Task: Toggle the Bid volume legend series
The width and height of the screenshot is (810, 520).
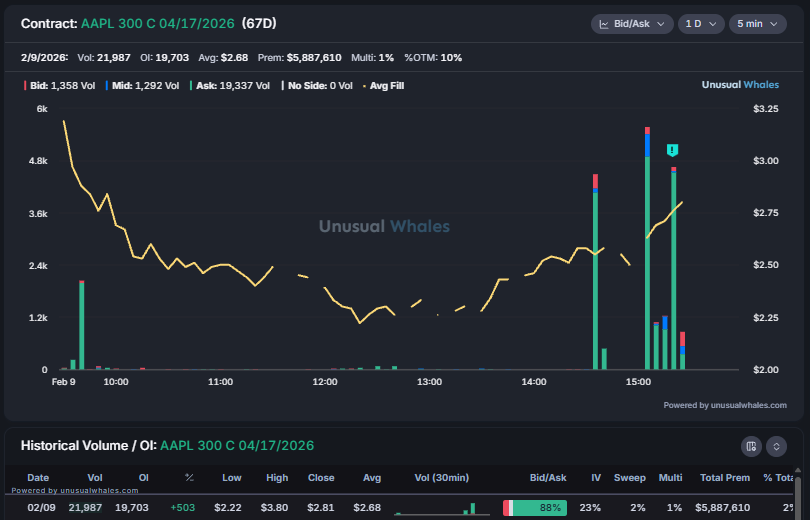Action: (48, 86)
